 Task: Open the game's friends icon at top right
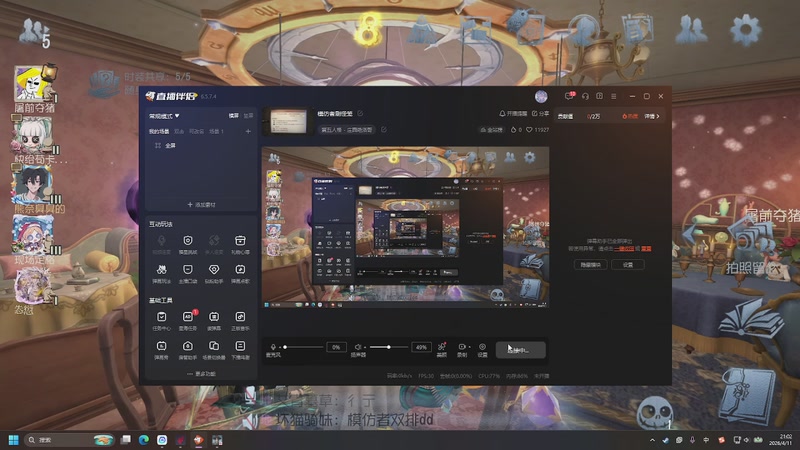pyautogui.click(x=692, y=30)
